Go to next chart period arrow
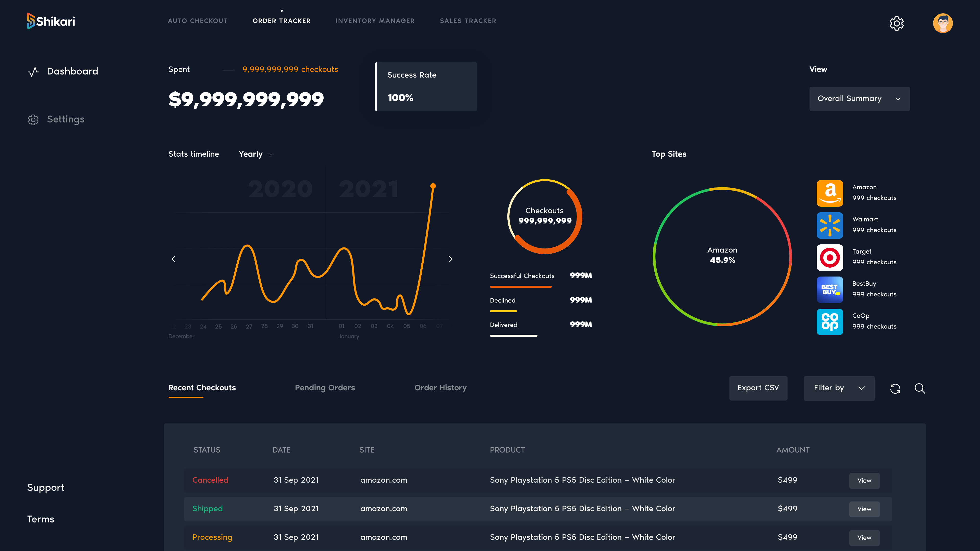The image size is (980, 551). point(450,259)
